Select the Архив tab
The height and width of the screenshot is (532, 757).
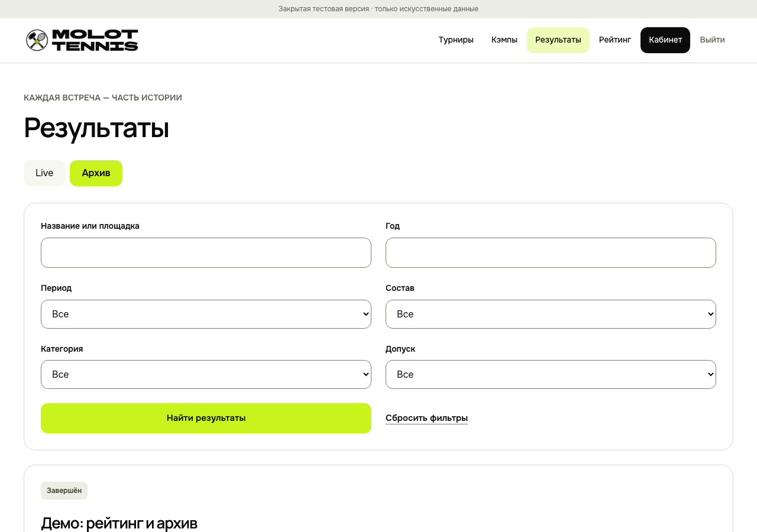96,173
